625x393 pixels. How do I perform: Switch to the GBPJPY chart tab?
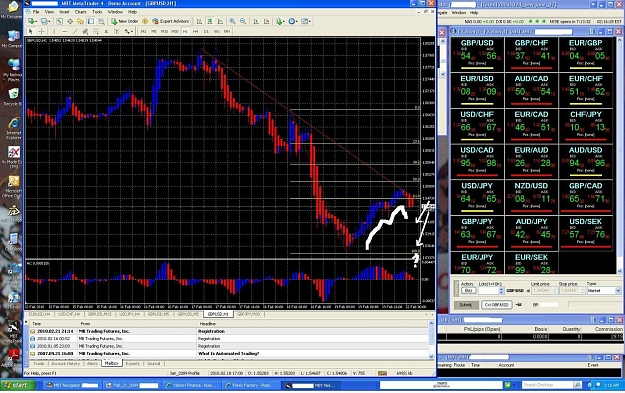[x=249, y=314]
